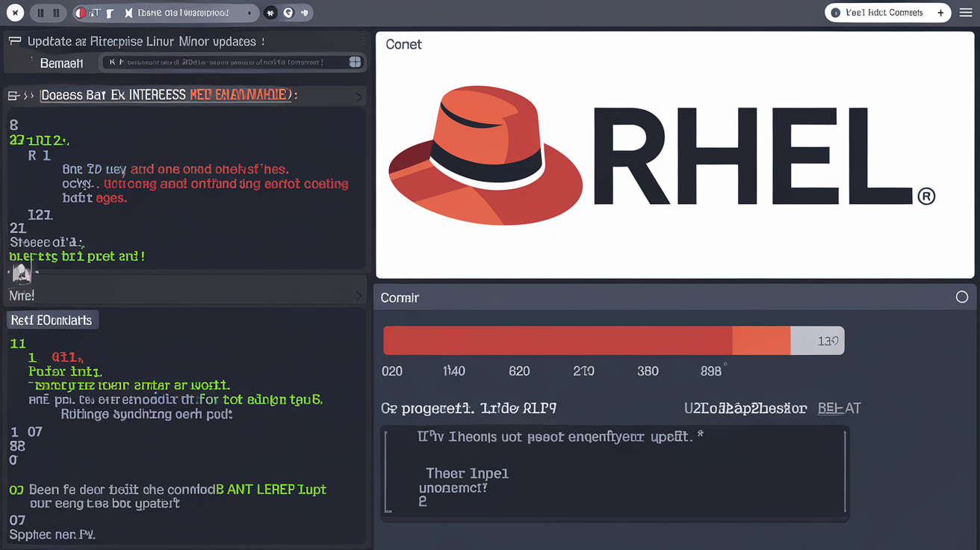The width and height of the screenshot is (980, 550).
Task: Click the orange segment of the progress bar
Action: pyautogui.click(x=761, y=340)
